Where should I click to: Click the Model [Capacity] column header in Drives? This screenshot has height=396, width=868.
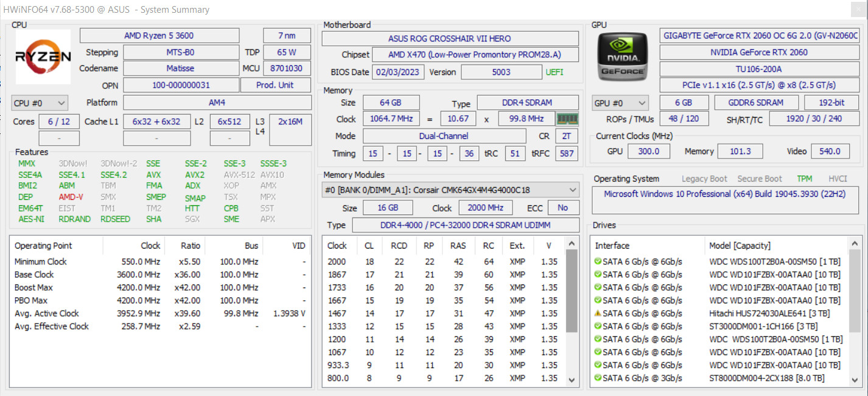tap(740, 246)
